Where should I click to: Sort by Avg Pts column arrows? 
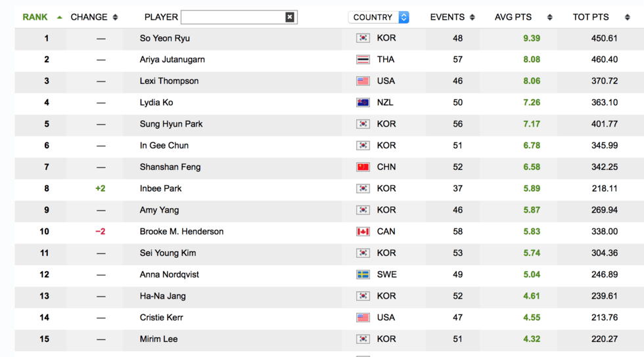[x=549, y=17]
